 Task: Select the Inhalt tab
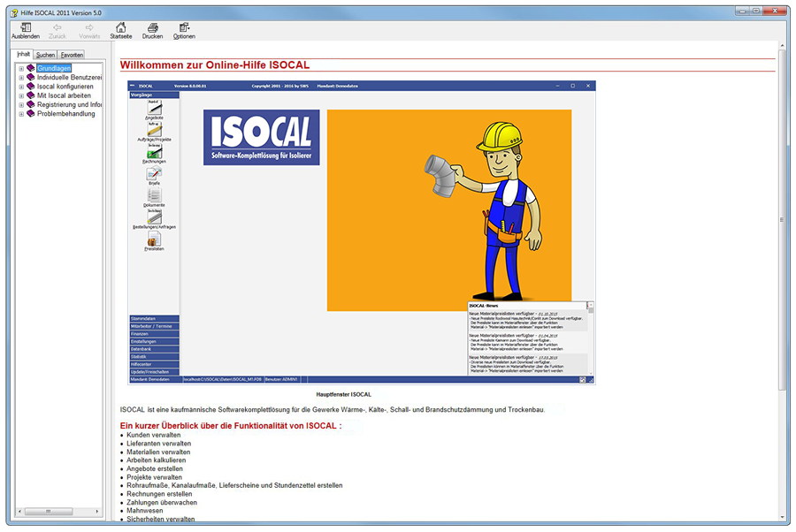click(x=24, y=54)
